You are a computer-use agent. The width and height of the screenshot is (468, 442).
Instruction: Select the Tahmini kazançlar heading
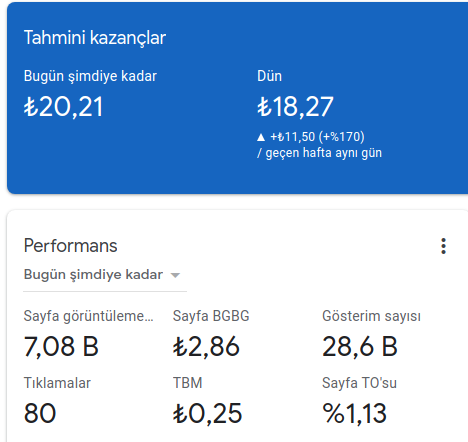click(x=95, y=38)
